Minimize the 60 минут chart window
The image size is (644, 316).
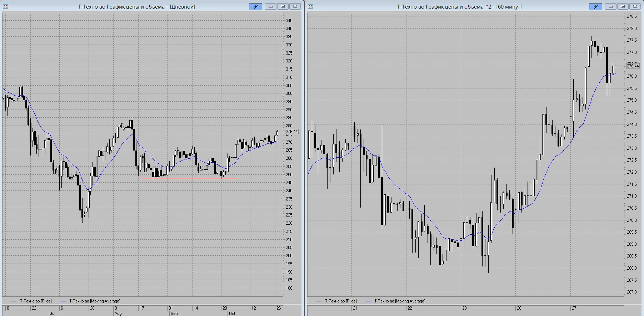tap(610, 6)
